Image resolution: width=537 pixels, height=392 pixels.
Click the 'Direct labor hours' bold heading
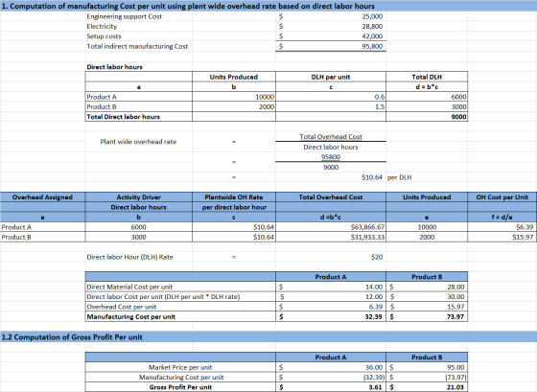point(114,67)
